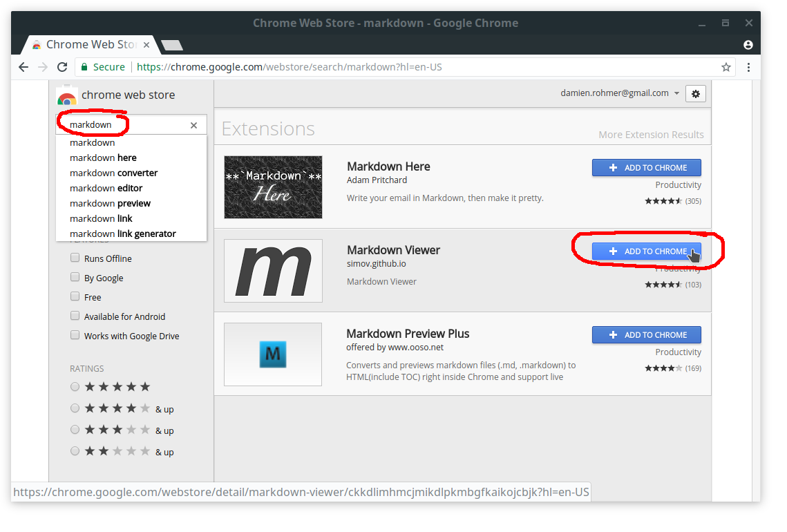Bookmark this page with the star icon
The height and width of the screenshot is (532, 787).
point(726,67)
